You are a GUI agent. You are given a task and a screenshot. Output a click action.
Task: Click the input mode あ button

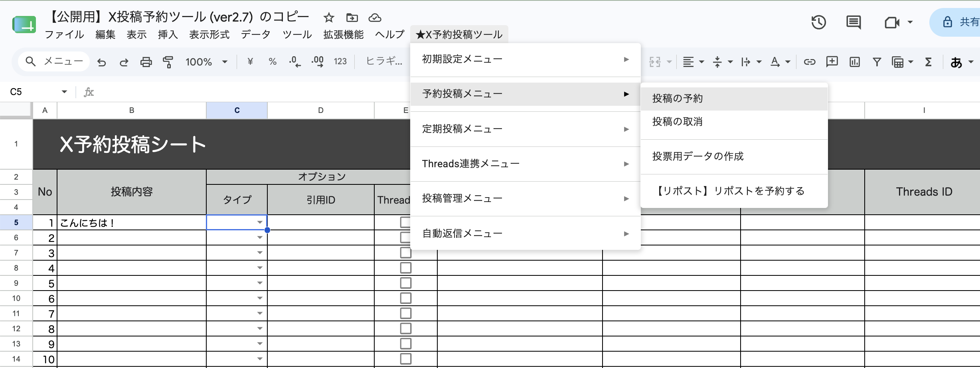click(956, 62)
